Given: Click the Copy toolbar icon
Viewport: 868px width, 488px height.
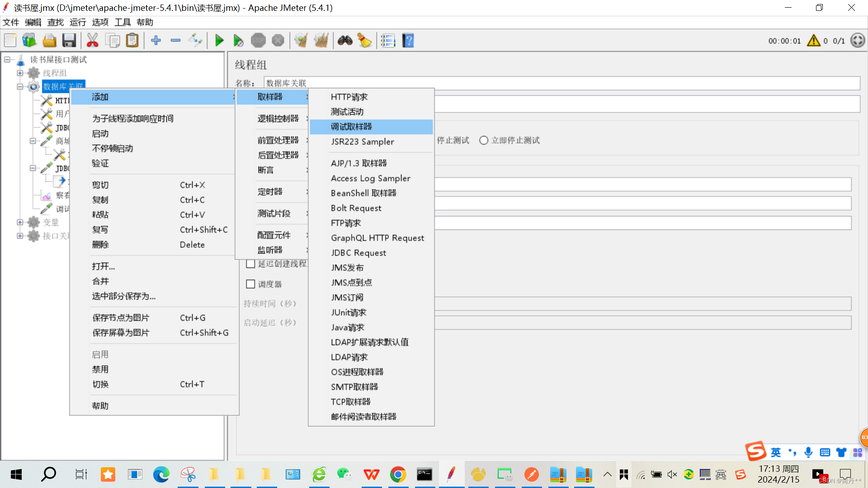Looking at the screenshot, I should [112, 41].
